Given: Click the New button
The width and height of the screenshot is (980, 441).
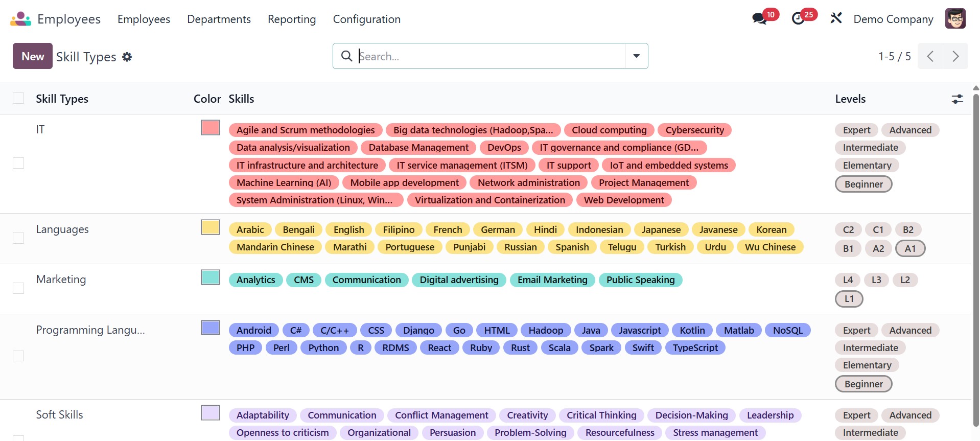Looking at the screenshot, I should [x=33, y=56].
